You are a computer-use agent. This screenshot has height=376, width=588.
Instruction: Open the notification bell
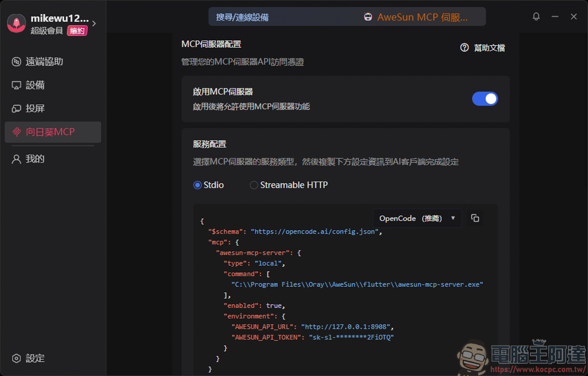pyautogui.click(x=537, y=17)
